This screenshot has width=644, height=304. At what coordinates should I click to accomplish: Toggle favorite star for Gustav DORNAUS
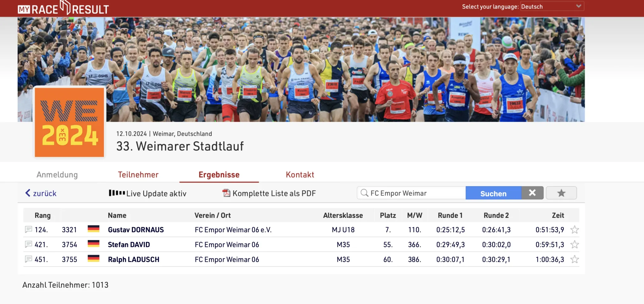point(575,230)
